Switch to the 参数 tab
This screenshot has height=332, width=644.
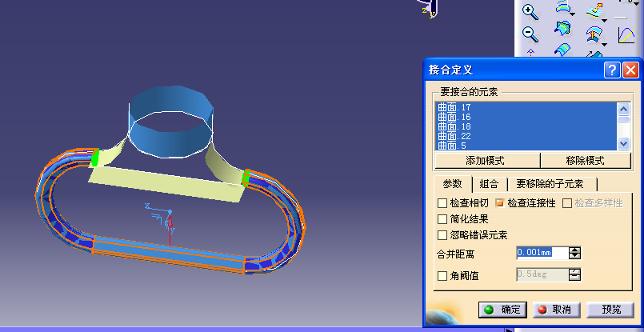click(x=453, y=184)
